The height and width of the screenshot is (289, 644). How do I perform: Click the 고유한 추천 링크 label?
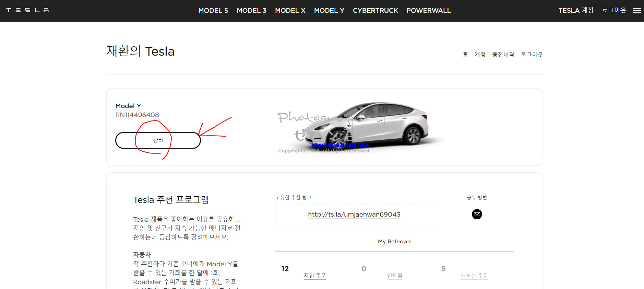[x=293, y=198]
